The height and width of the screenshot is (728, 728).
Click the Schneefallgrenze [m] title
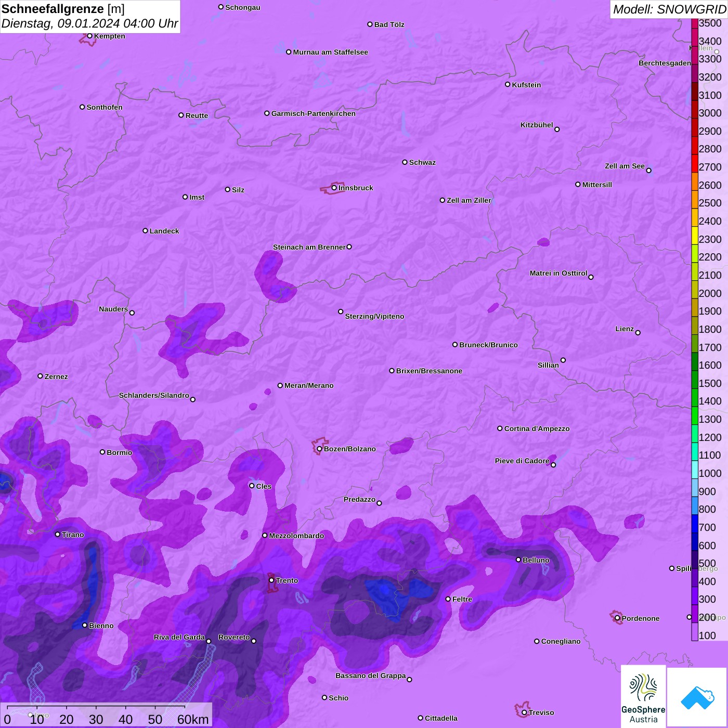63,9
